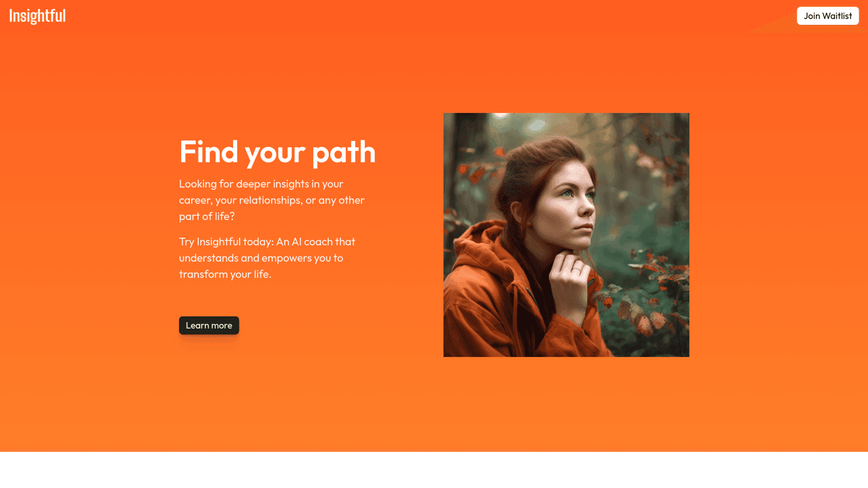Open the Learn more button

[209, 325]
